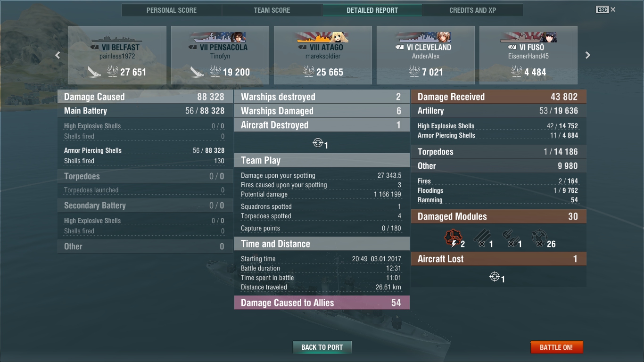Open Credits and XP tab
The width and height of the screenshot is (644, 362).
pyautogui.click(x=473, y=10)
